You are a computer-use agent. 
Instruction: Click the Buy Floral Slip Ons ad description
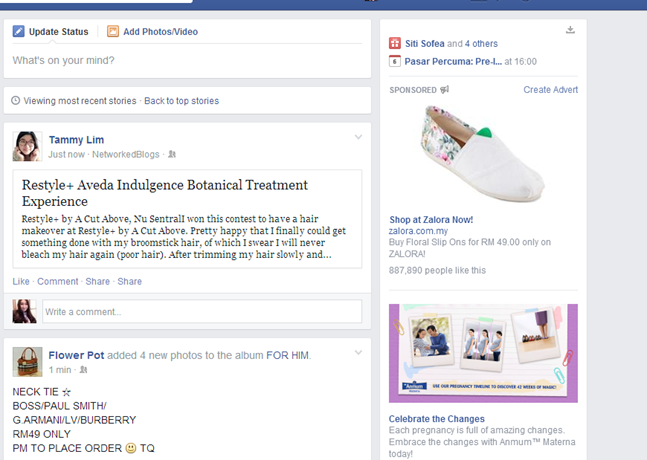(x=470, y=248)
